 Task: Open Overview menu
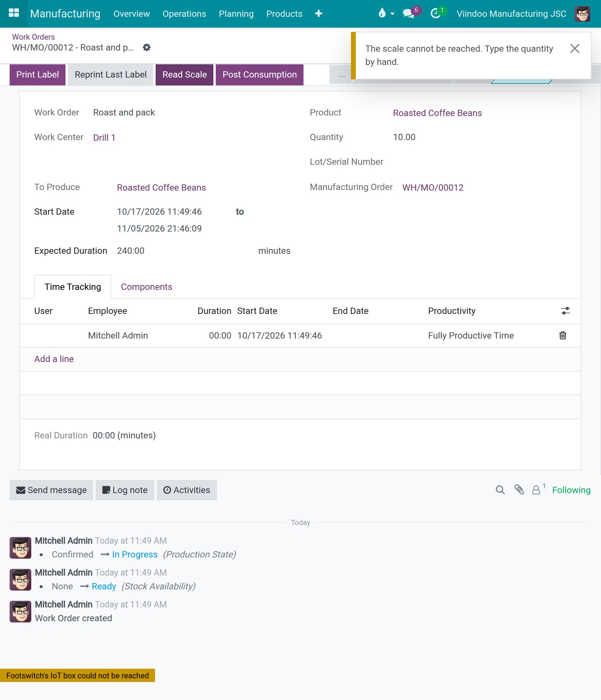[131, 14]
